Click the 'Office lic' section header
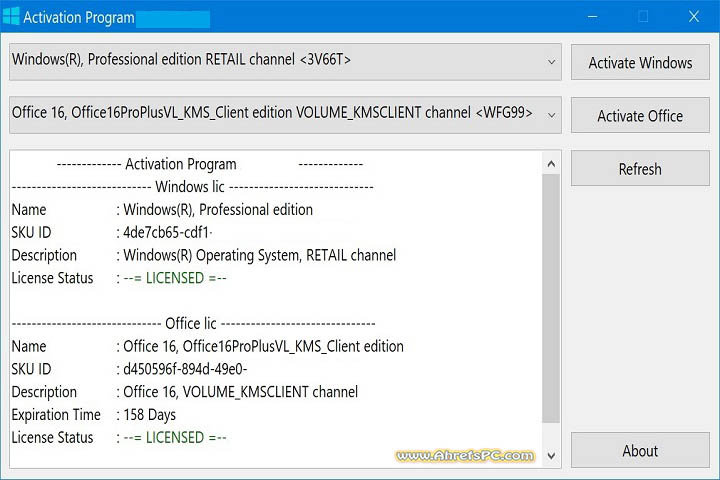Viewport: 720px width, 480px height. coord(191,323)
